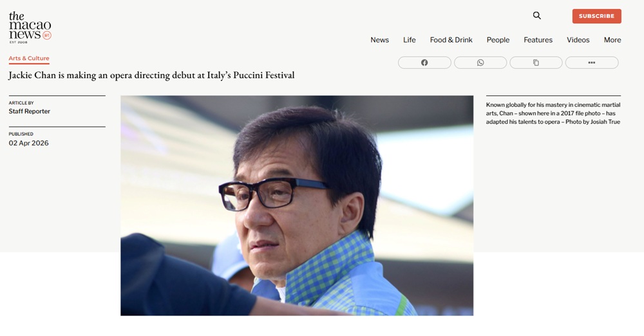
Task: Click the photo caption text
Action: [553, 113]
